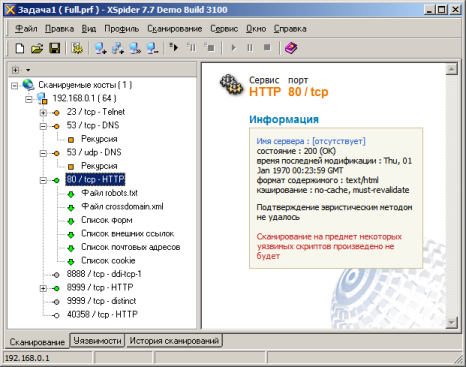Click the start all scans play button
The width and height of the screenshot is (466, 367).
point(234,48)
